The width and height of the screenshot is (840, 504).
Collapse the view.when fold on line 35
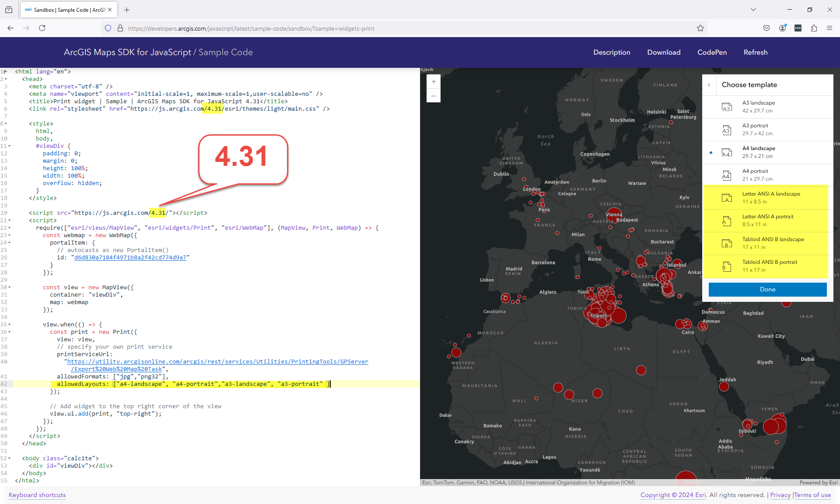pyautogui.click(x=9, y=325)
